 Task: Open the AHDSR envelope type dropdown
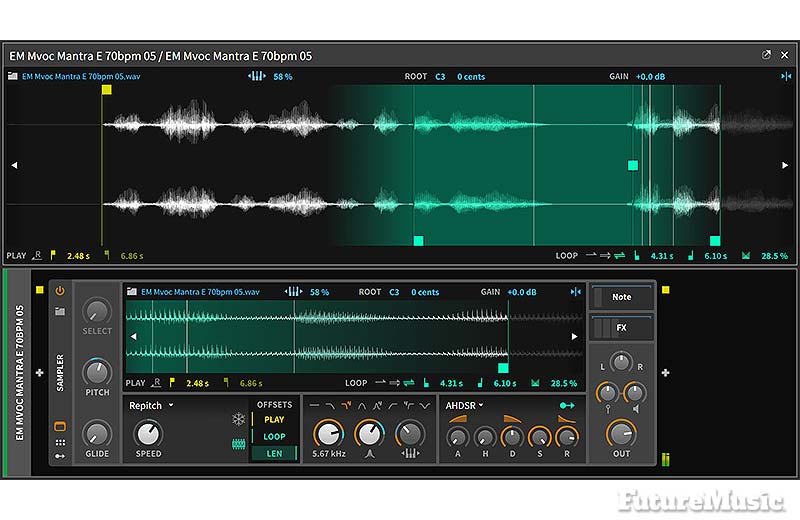tap(464, 406)
